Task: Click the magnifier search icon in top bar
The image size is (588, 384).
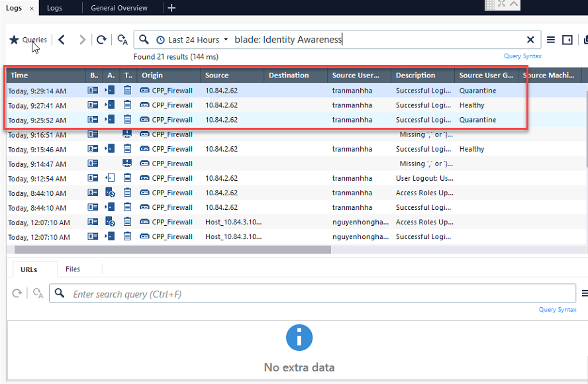Action: tap(144, 40)
